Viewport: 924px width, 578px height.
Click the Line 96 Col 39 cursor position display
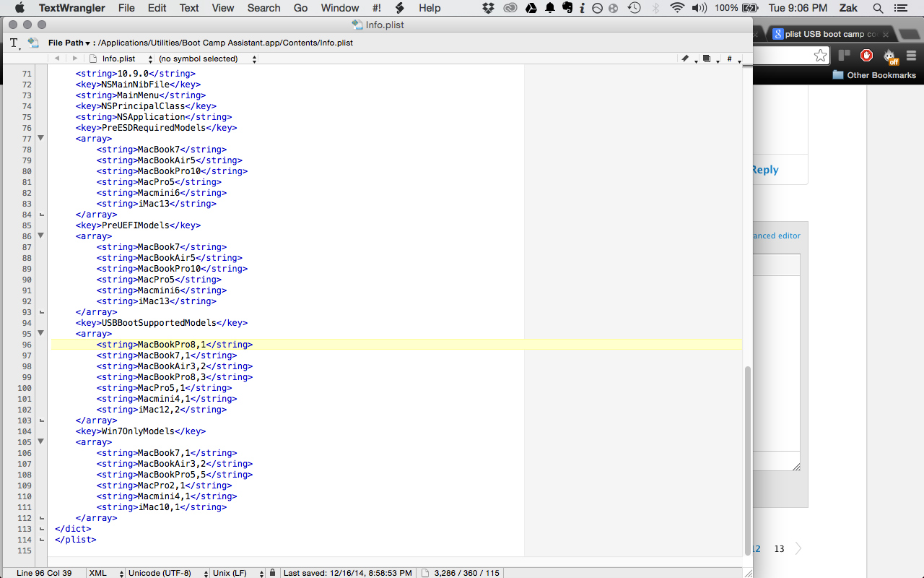coord(44,573)
